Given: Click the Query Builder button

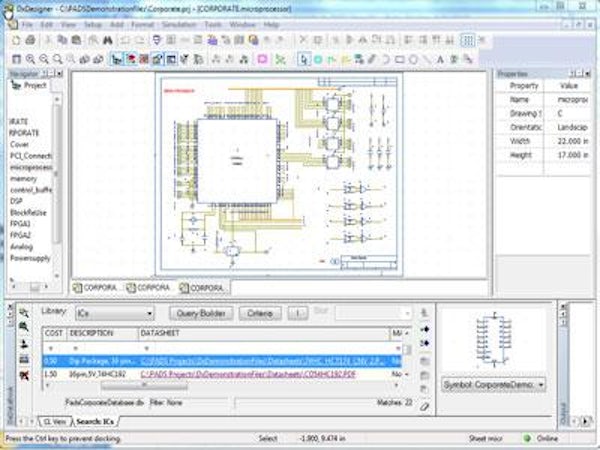Looking at the screenshot, I should (200, 313).
